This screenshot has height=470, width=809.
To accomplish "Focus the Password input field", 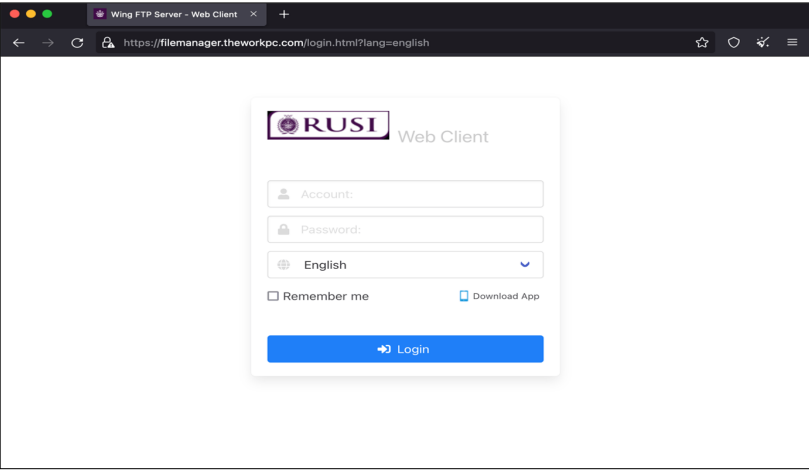I will click(415, 230).
